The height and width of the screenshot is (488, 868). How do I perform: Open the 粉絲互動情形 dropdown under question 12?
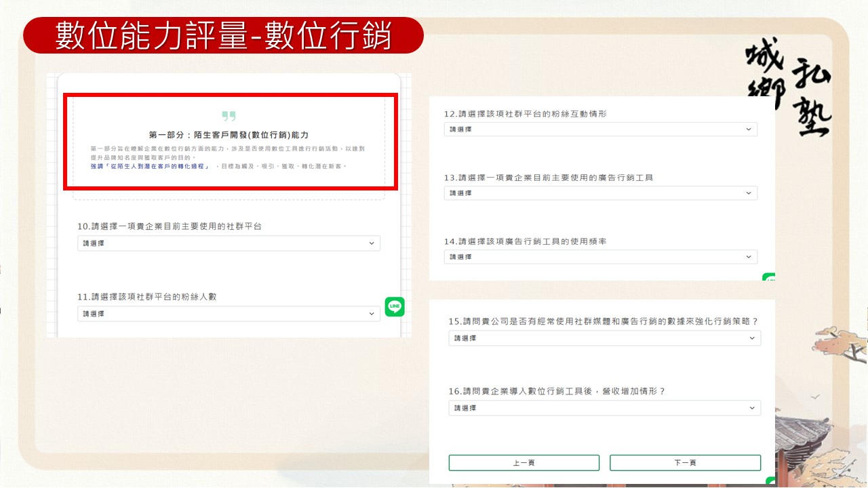pyautogui.click(x=601, y=129)
